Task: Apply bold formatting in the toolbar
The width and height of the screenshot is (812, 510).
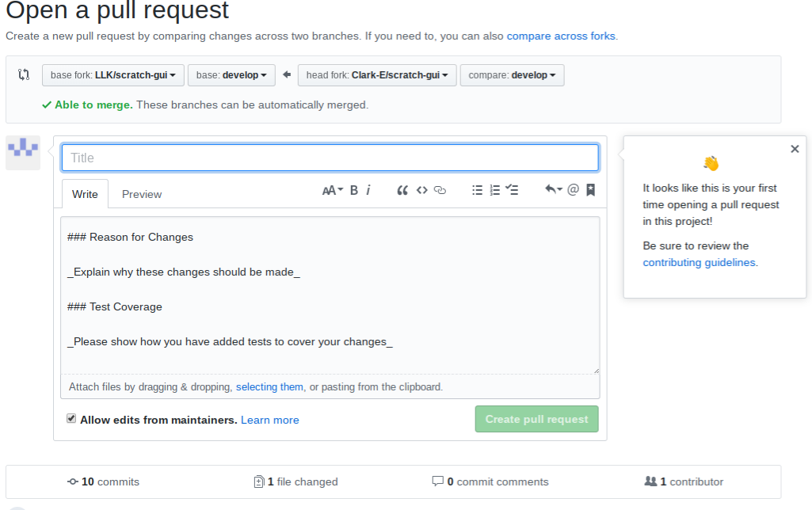Action: (354, 191)
